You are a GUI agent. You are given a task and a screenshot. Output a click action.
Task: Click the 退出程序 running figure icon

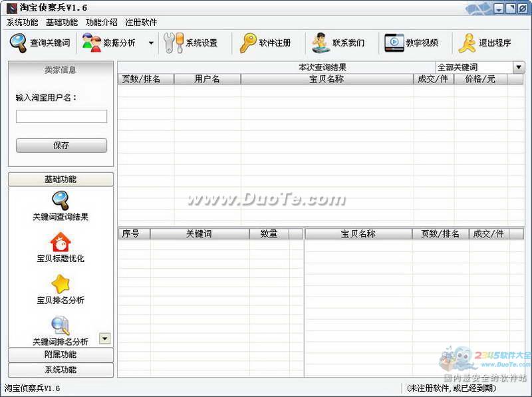[x=467, y=43]
